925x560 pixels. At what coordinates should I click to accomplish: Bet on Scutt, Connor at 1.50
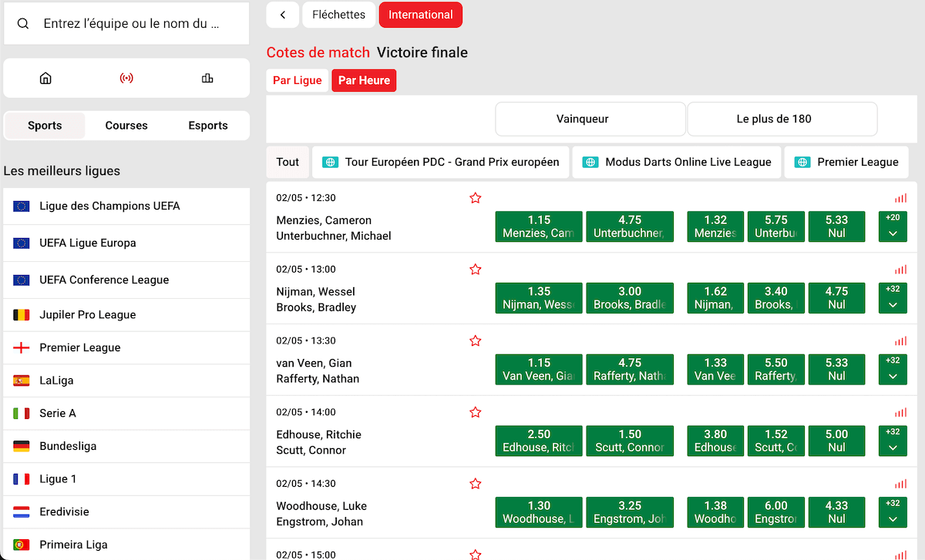(x=630, y=441)
